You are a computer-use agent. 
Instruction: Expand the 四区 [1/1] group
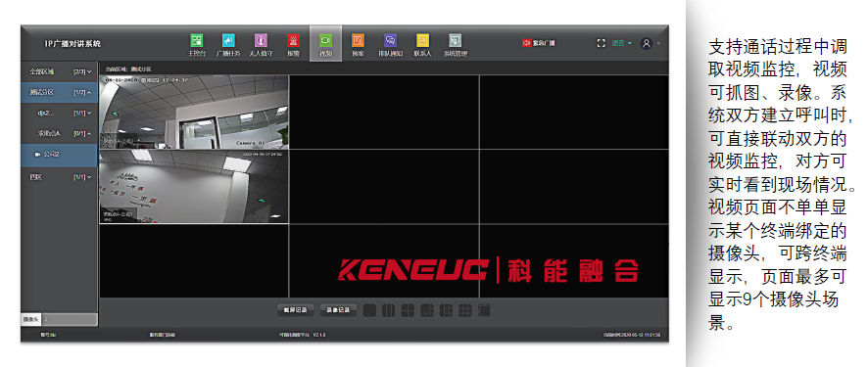[x=60, y=177]
